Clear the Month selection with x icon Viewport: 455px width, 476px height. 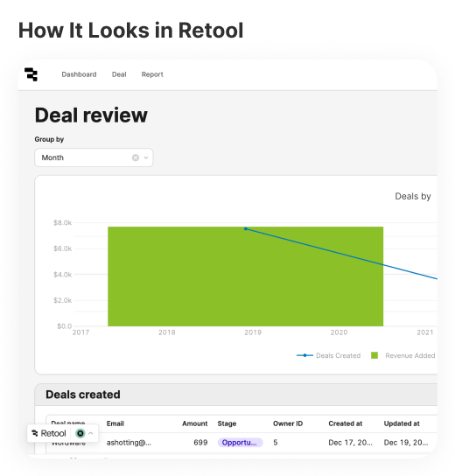tap(136, 157)
